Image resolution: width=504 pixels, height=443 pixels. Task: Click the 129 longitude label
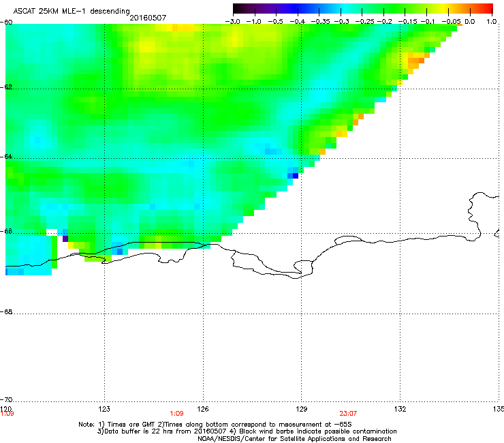pos(302,409)
